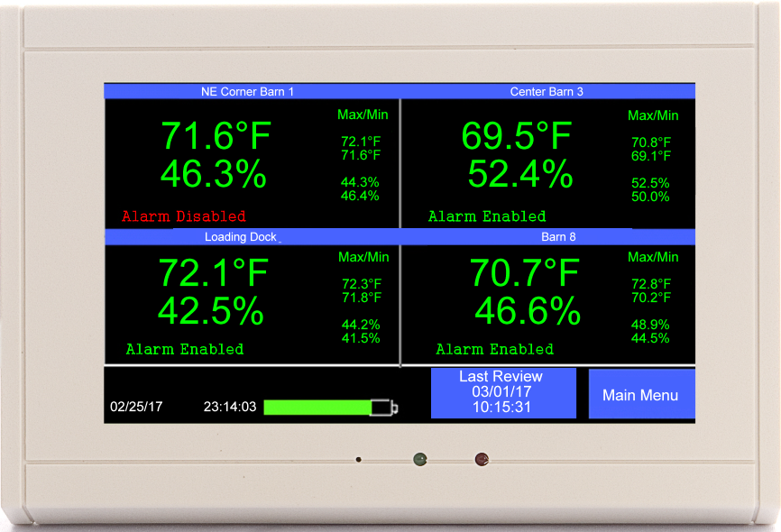Open the Main Menu
Screen dimensions: 781x532
click(642, 394)
